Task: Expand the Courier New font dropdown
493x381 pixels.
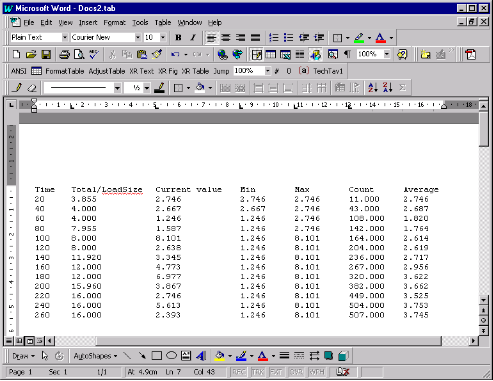Action: [138, 37]
